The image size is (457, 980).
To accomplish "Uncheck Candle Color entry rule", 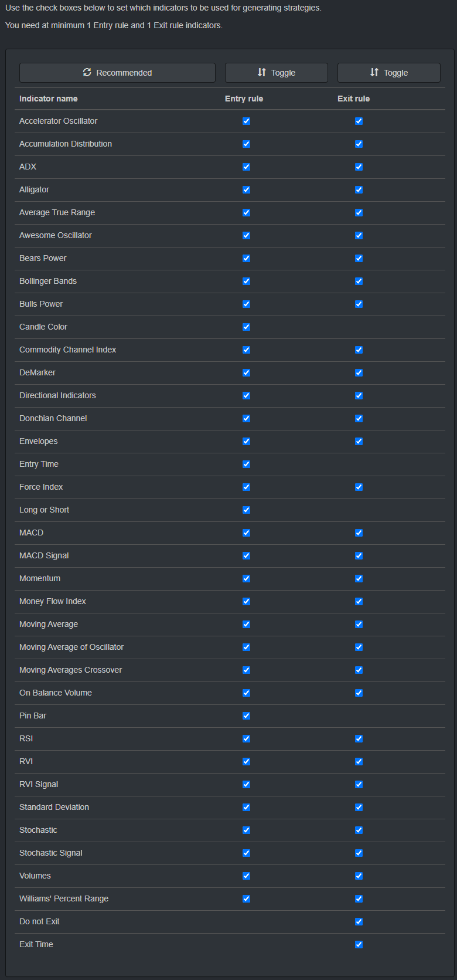I will (x=246, y=327).
